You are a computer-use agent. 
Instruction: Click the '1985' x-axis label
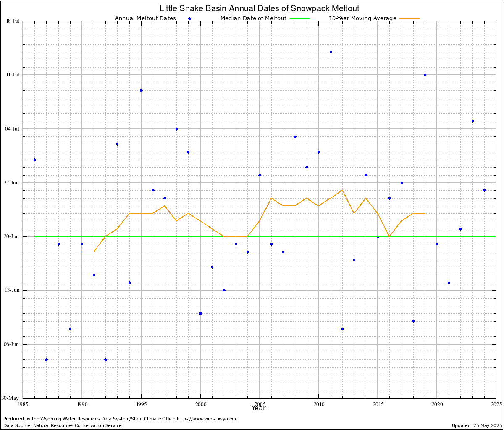23,404
